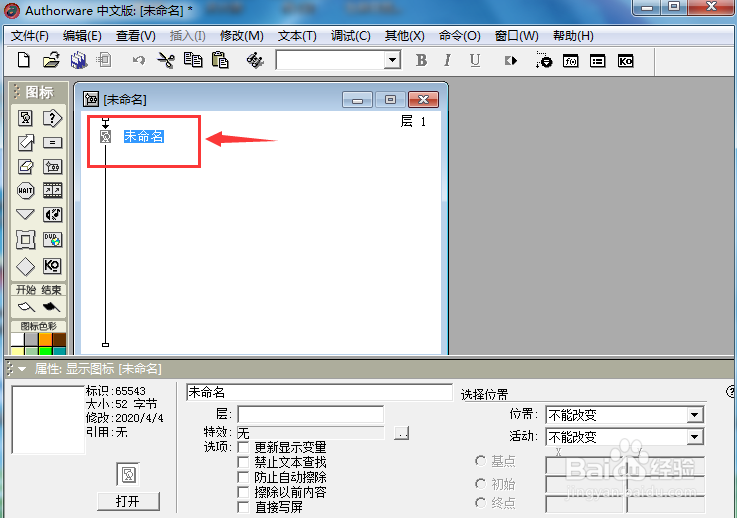Image resolution: width=737 pixels, height=518 pixels.
Task: Click the Cut scissors icon
Action: point(166,60)
